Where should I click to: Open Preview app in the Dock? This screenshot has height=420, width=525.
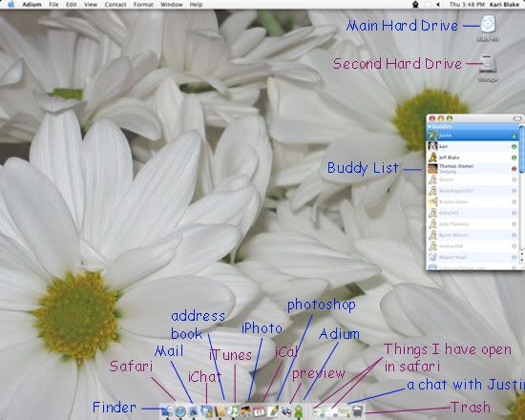pos(286,411)
